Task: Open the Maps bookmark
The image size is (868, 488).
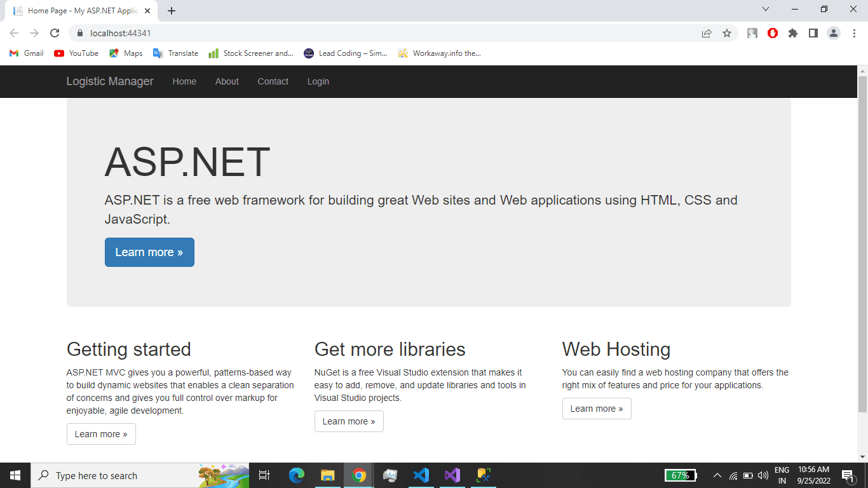Action: [x=126, y=53]
